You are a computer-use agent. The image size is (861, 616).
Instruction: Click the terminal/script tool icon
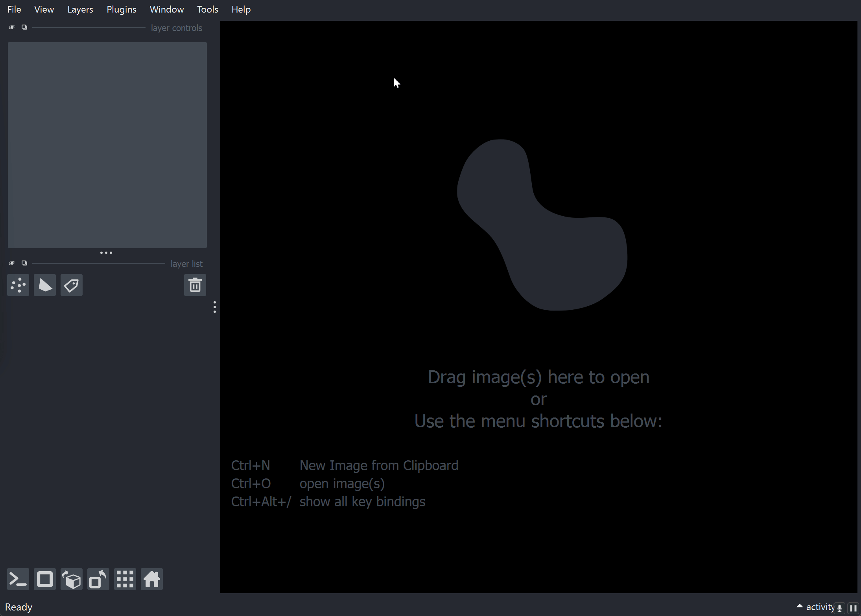(x=18, y=579)
